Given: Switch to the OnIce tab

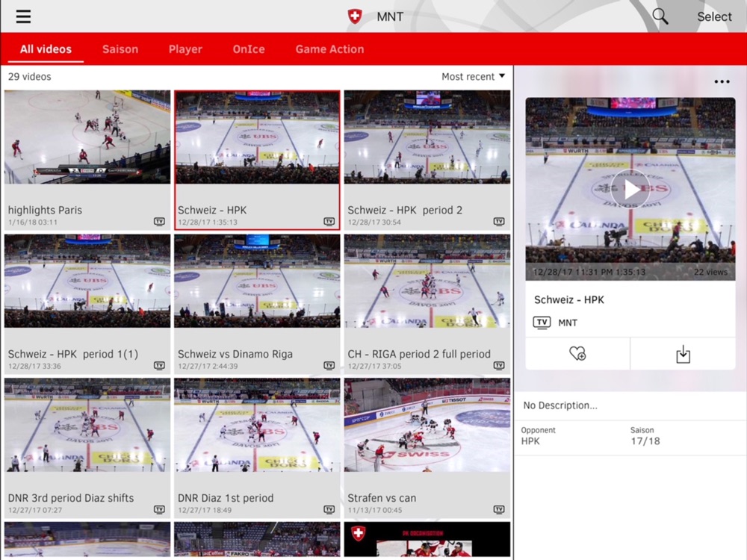Looking at the screenshot, I should click(249, 49).
